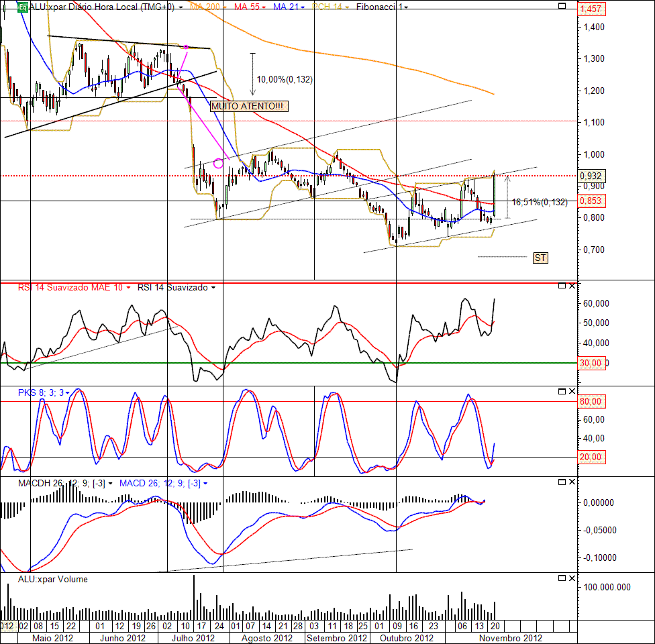655x644 pixels.
Task: Maximize the MACD indicator panel
Action: pyautogui.click(x=562, y=482)
